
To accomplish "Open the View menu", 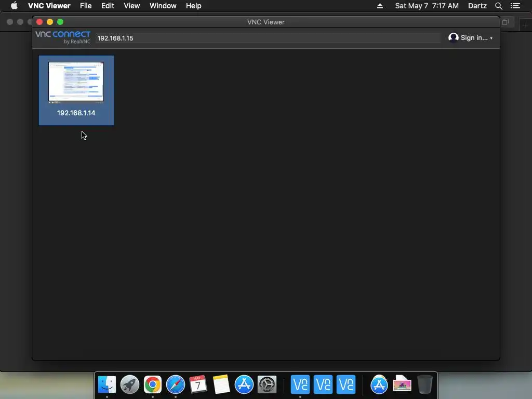I will tap(131, 6).
